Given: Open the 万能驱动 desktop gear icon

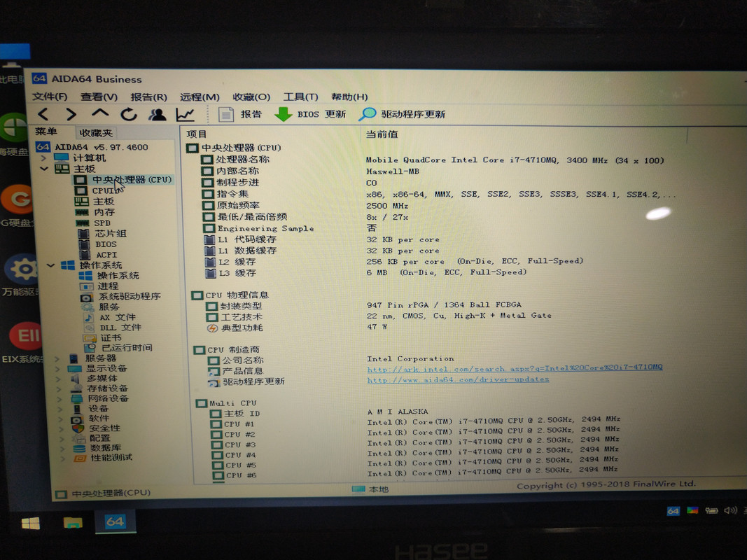Looking at the screenshot, I should (x=22, y=270).
